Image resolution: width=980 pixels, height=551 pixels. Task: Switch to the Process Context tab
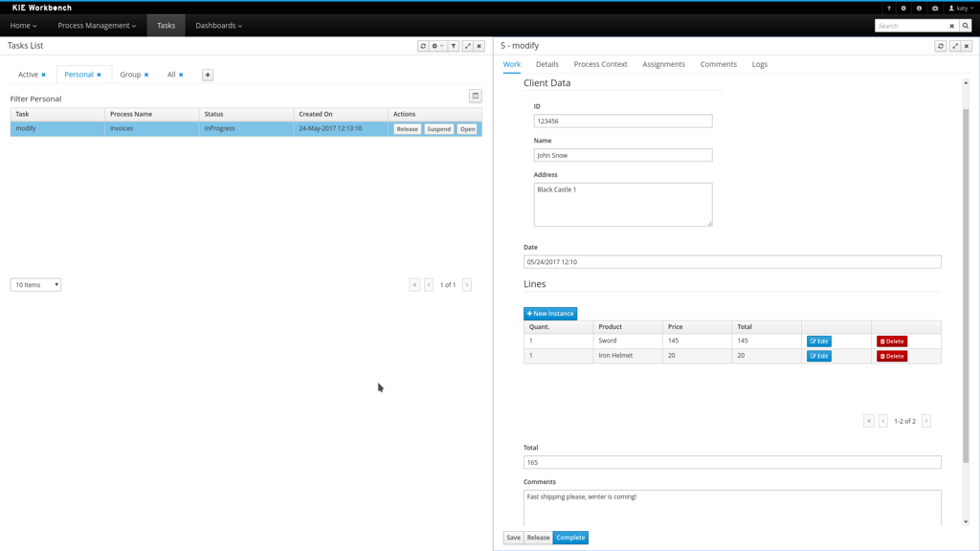600,64
